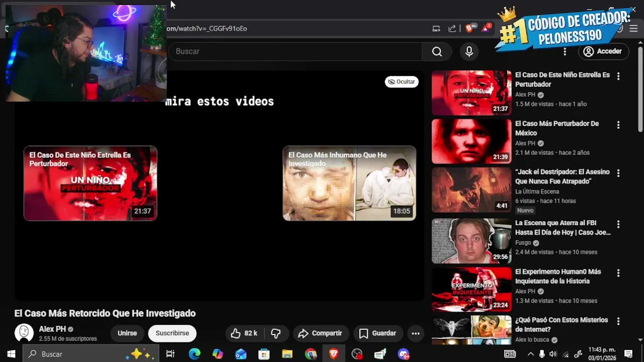644x362 pixels.
Task: Open title 'La Escena que Aterra al FBI'
Action: tap(563, 228)
